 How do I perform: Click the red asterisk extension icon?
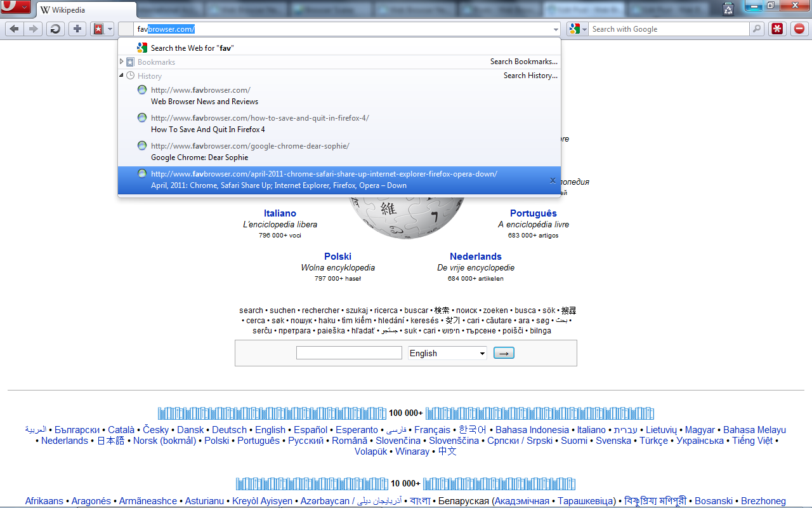[x=777, y=29]
